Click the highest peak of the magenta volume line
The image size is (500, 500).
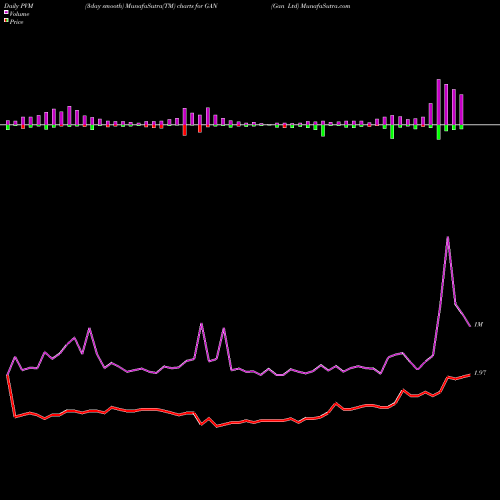pyautogui.click(x=447, y=237)
